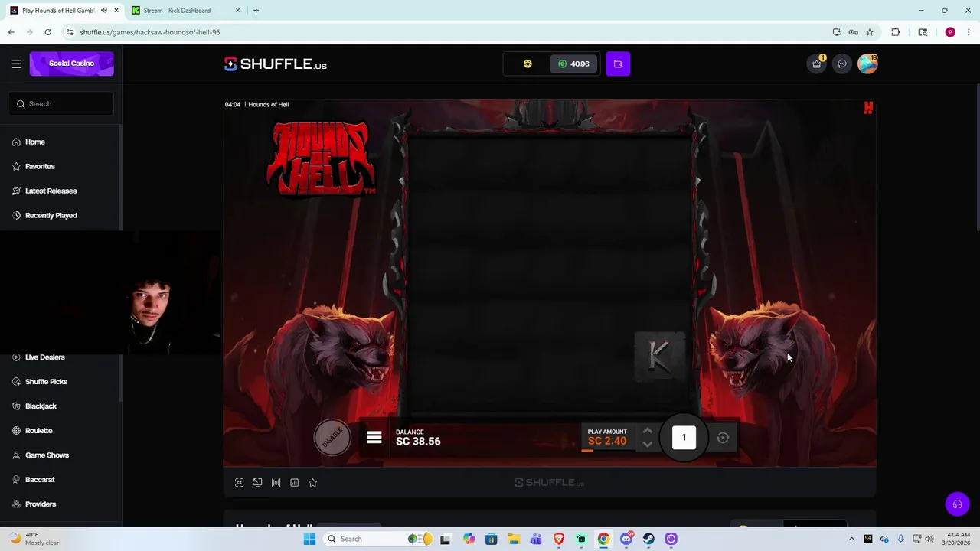This screenshot has width=980, height=551.
Task: Open Chrome three-dot menu
Action: click(969, 32)
